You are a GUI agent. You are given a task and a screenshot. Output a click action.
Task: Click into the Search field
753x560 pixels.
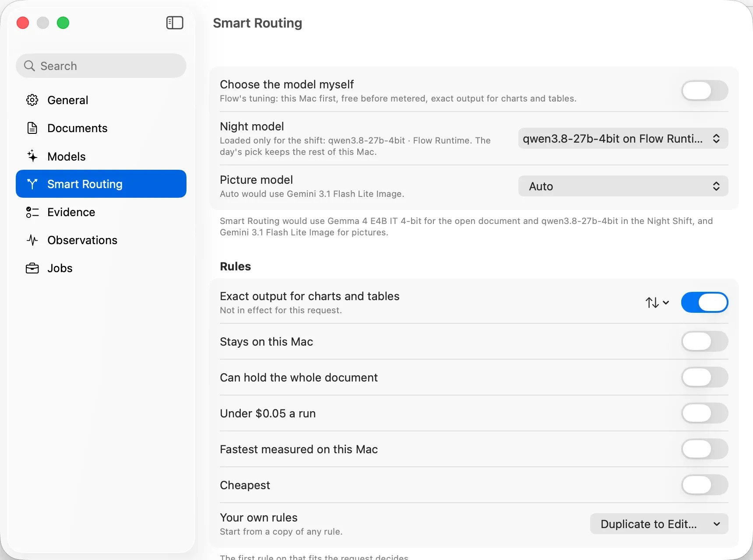[x=101, y=66]
